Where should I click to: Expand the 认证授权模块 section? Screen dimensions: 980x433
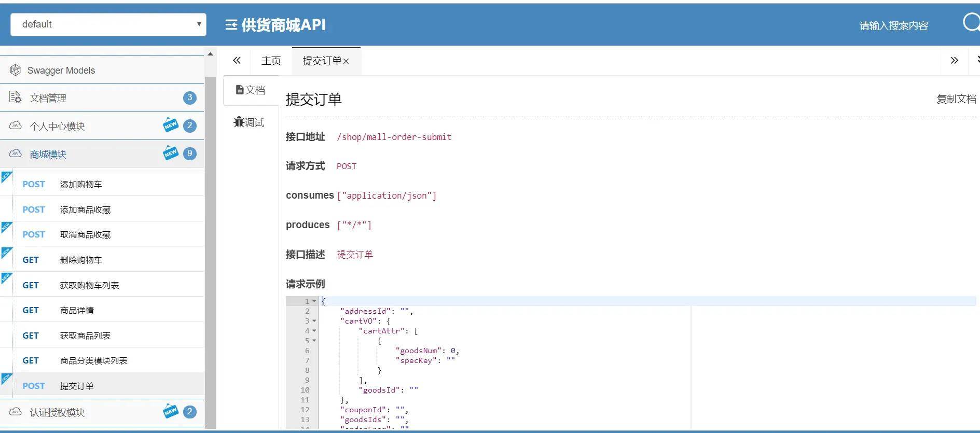coord(102,412)
